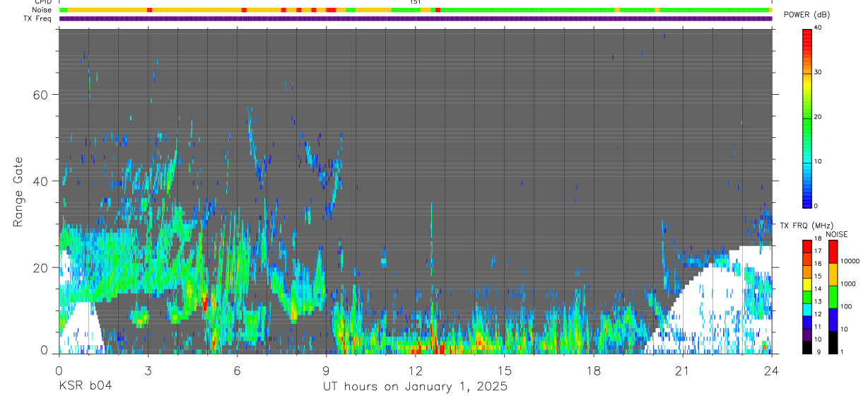Select the 21 hour tick label

[x=683, y=371]
